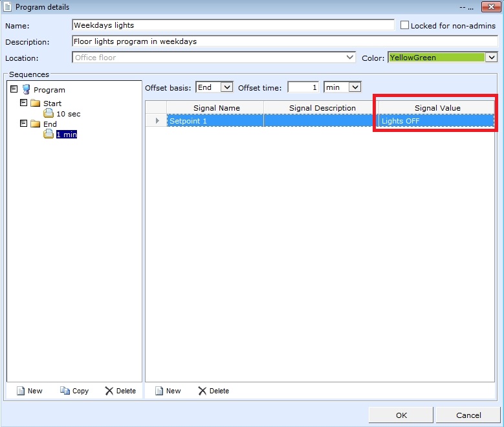Click the End folder icon
504x427 pixels.
point(35,124)
